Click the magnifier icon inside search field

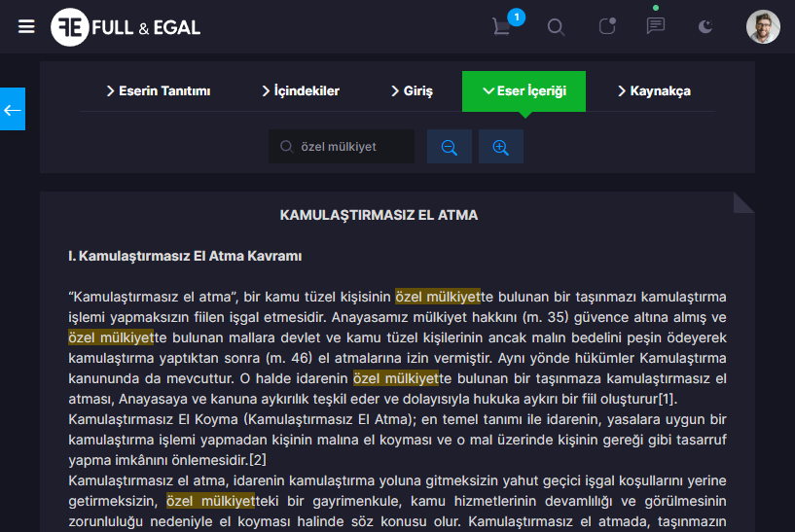[286, 147]
